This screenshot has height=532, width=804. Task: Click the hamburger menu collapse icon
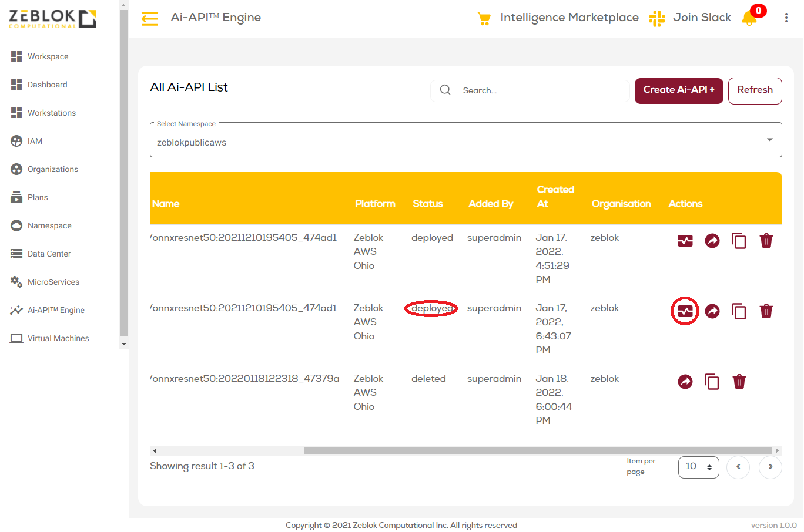(150, 18)
